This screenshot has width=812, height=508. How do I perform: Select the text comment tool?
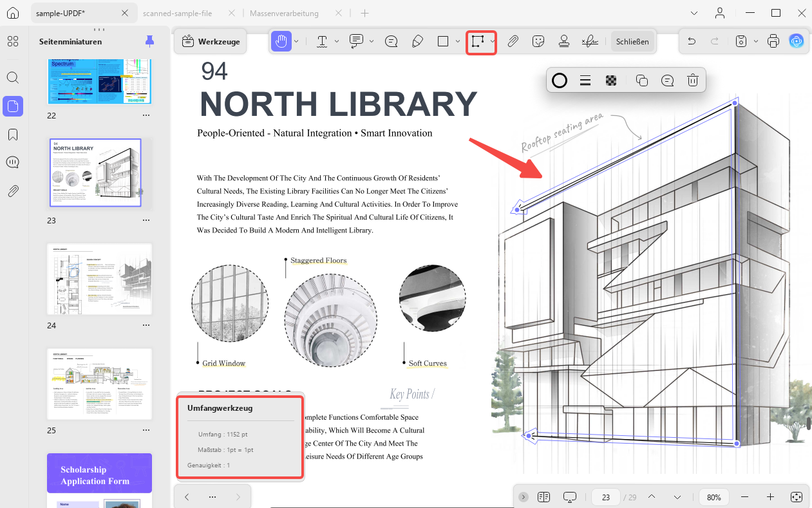point(356,41)
